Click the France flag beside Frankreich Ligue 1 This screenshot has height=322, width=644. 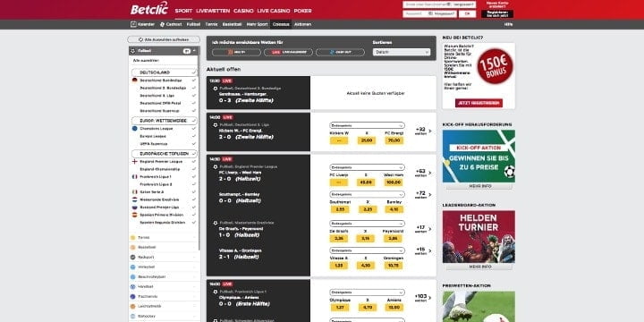coord(134,176)
